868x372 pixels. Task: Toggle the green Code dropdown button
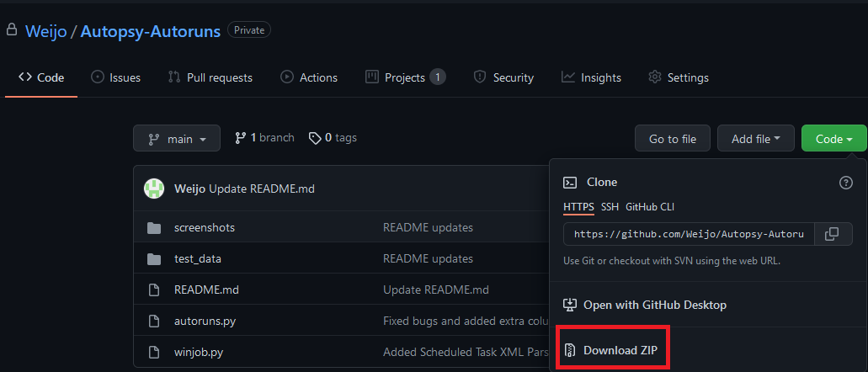coord(833,138)
